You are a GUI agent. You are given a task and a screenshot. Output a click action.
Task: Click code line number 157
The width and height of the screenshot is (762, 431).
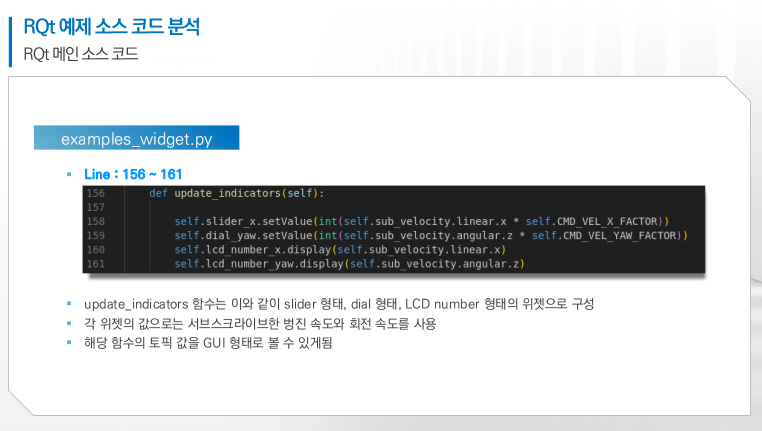coord(96,207)
